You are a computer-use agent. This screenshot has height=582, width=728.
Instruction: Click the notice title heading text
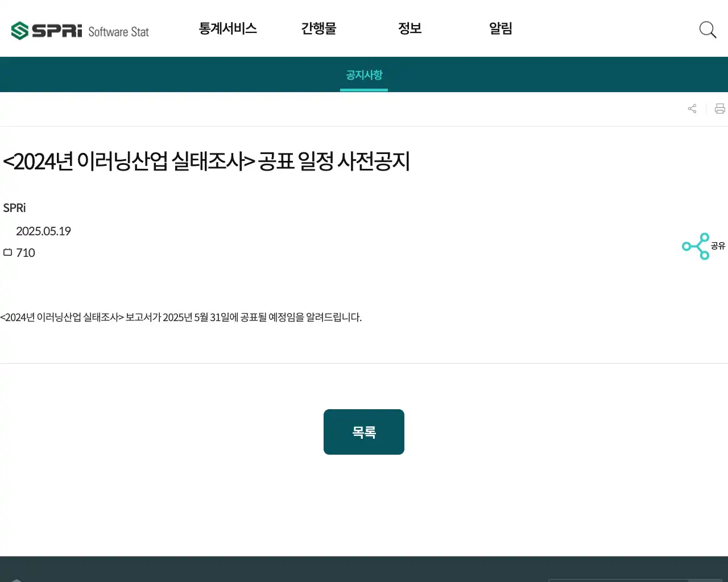[x=206, y=161]
